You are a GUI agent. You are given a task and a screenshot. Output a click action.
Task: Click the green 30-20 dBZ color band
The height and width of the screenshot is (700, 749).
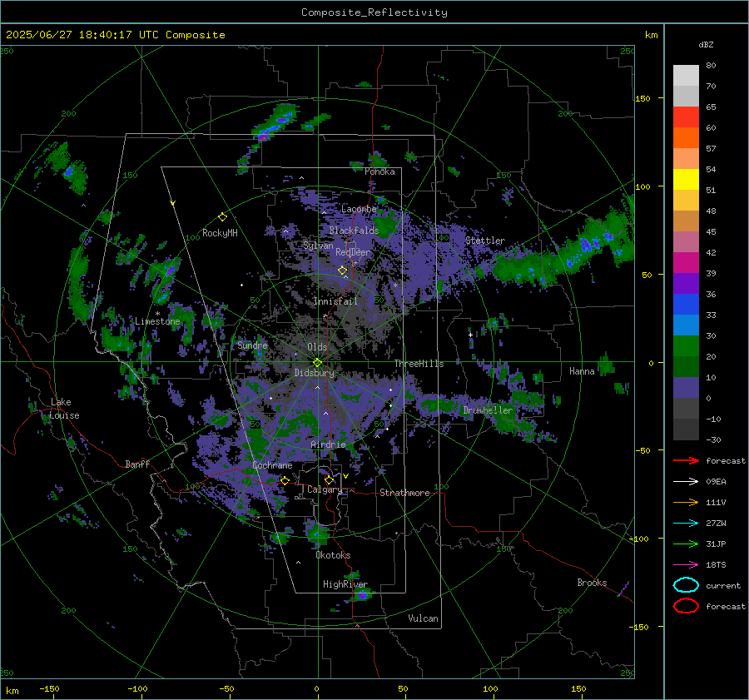(x=686, y=346)
